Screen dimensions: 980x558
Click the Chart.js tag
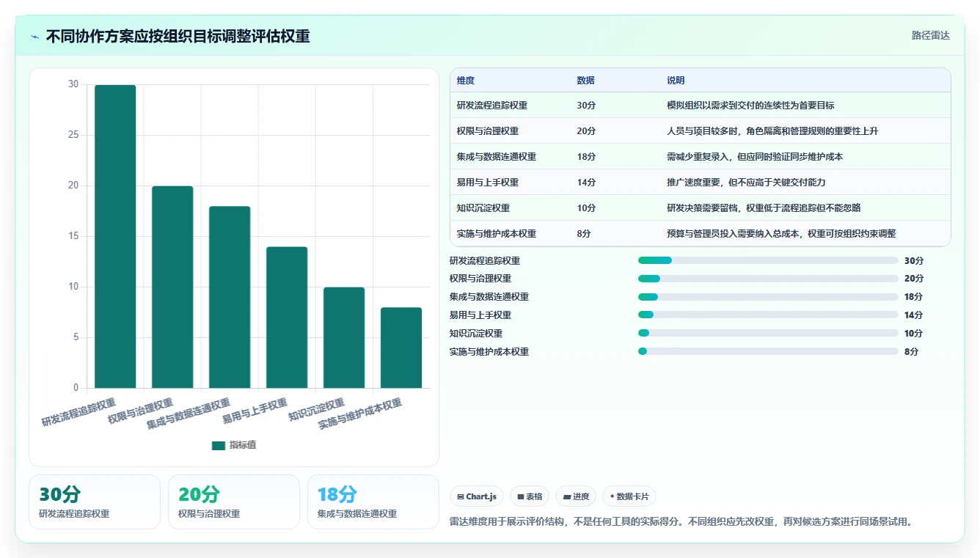pyautogui.click(x=476, y=496)
